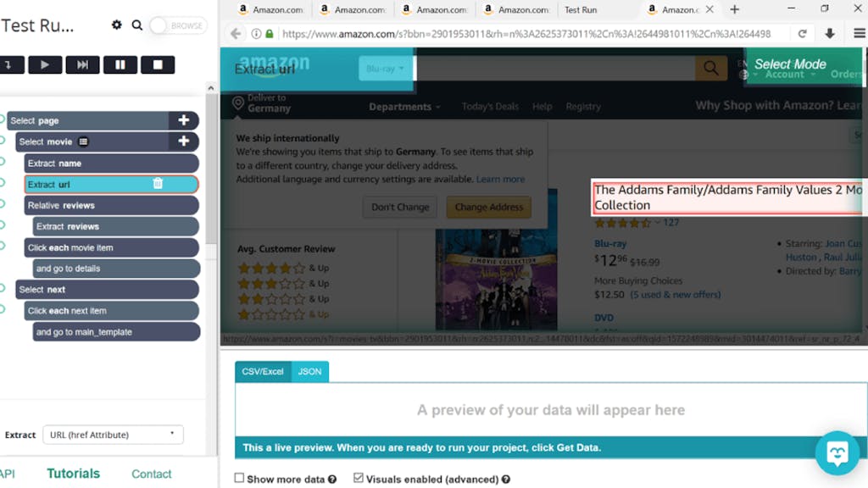The width and height of the screenshot is (868, 488).
Task: Open the Departments dropdown menu
Action: coord(404,107)
